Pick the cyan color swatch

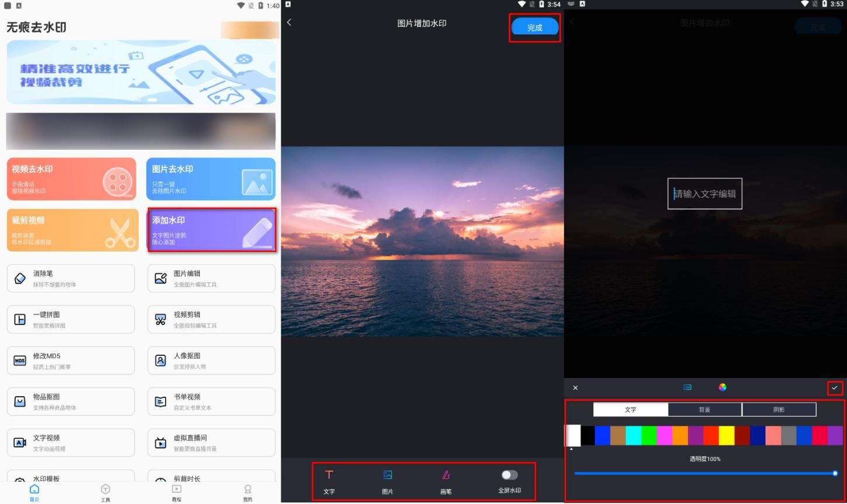(633, 436)
